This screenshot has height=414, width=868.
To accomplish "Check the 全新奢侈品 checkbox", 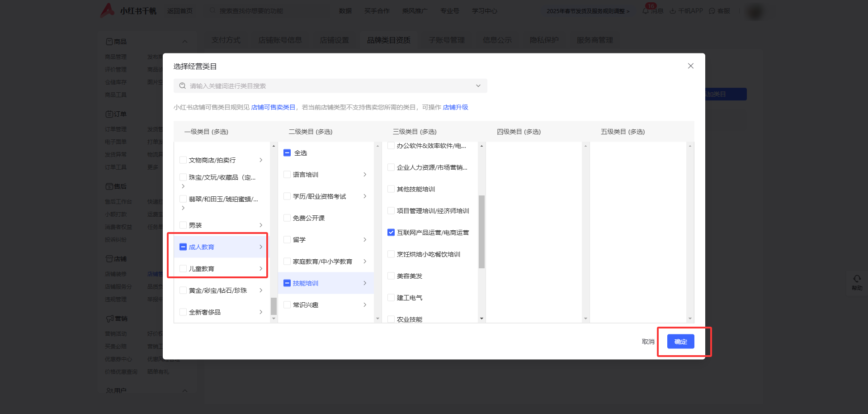I will click(x=183, y=312).
